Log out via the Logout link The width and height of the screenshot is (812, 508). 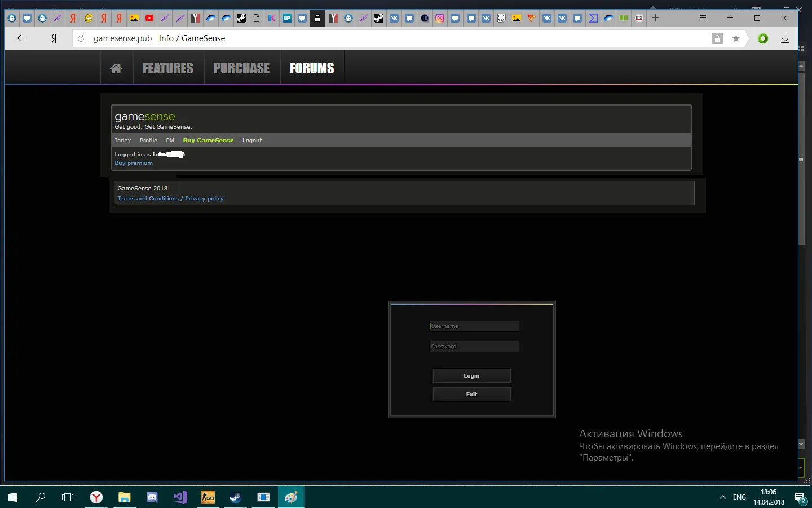[x=252, y=141]
